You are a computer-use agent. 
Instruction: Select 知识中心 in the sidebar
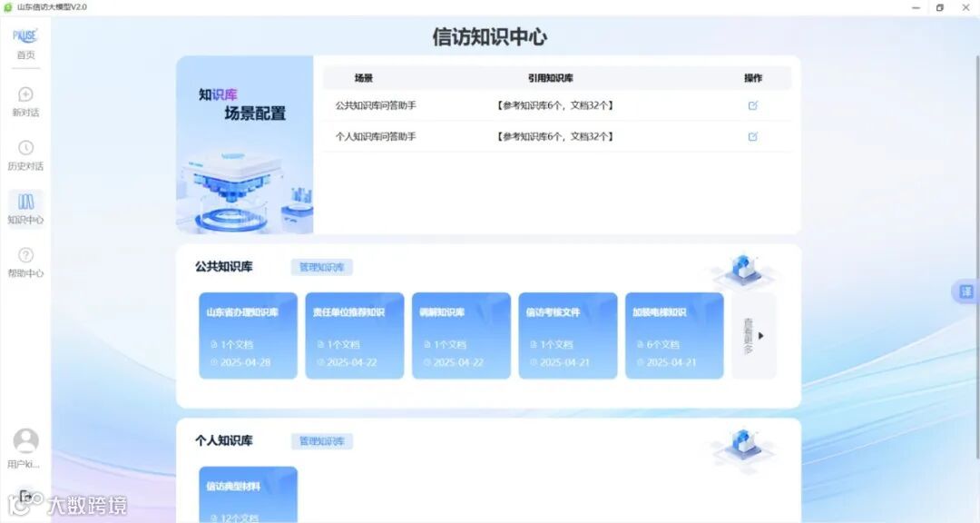click(25, 209)
